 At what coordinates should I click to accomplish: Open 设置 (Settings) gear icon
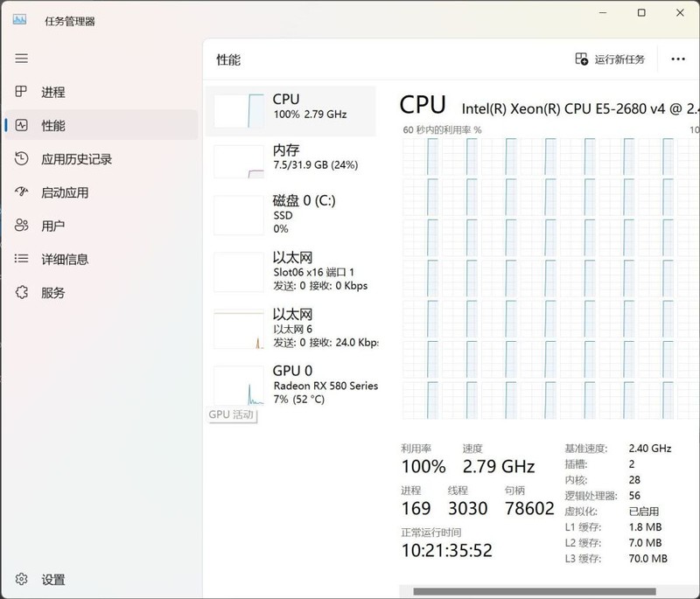click(22, 579)
